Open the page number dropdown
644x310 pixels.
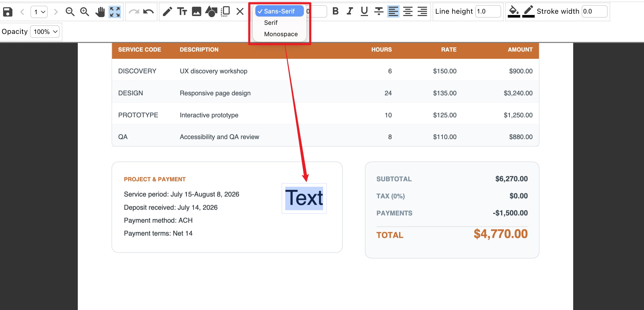pos(39,12)
